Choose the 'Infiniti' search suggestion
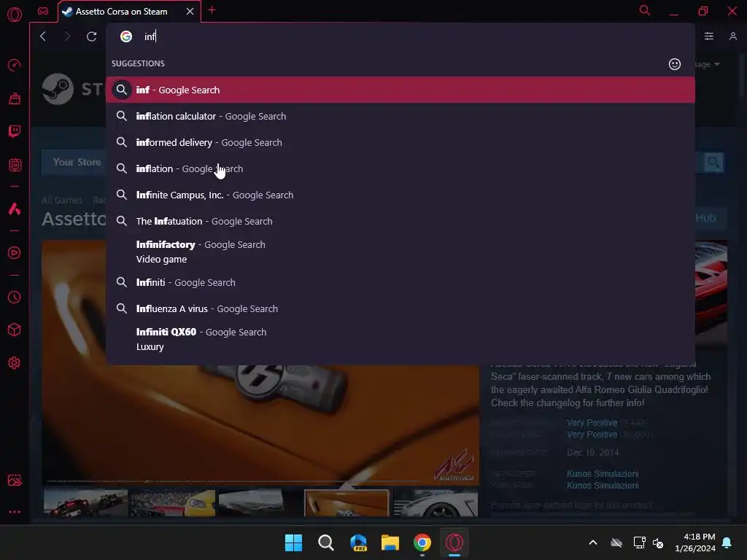Image resolution: width=747 pixels, height=560 pixels. (400, 282)
